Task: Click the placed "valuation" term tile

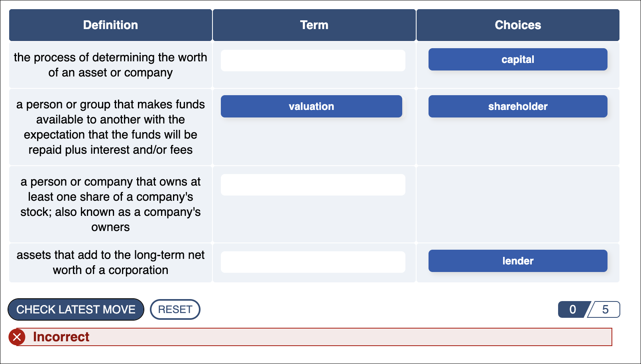Action: click(x=311, y=106)
